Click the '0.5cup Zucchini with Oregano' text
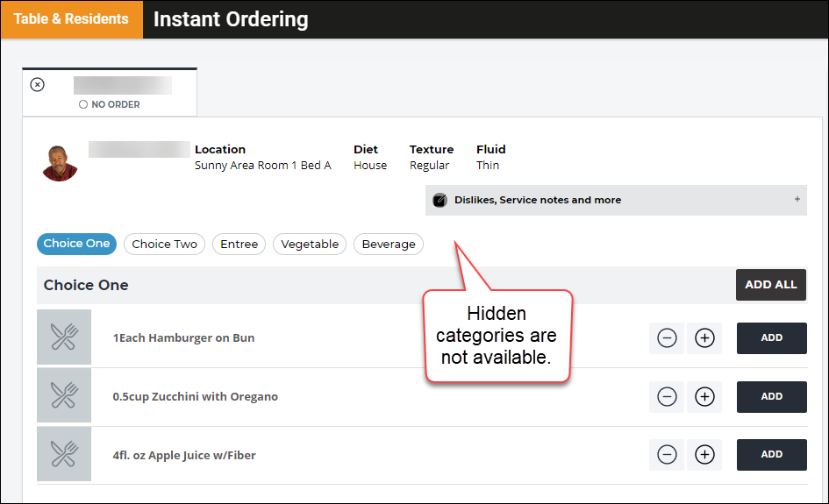The height and width of the screenshot is (504, 829). pos(195,397)
